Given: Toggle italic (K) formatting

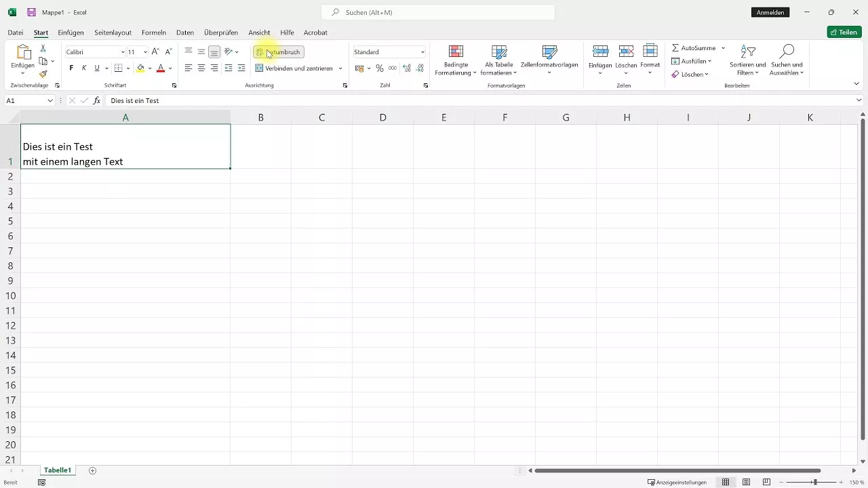Looking at the screenshot, I should [x=83, y=68].
